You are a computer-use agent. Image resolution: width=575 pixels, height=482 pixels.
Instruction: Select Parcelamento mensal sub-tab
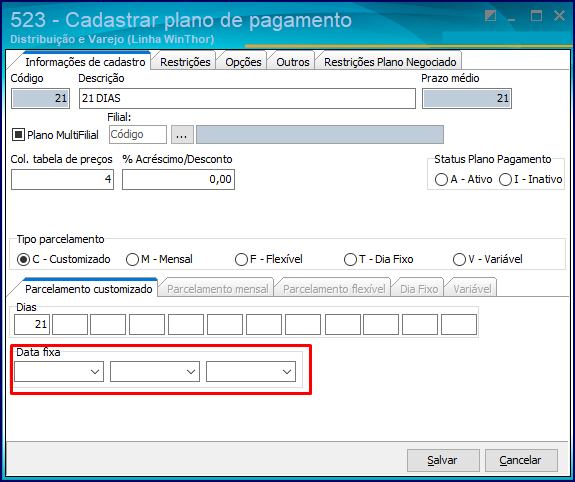click(218, 289)
